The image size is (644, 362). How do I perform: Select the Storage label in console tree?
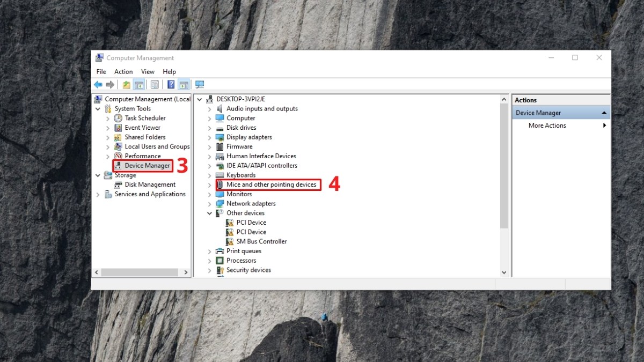click(x=125, y=175)
